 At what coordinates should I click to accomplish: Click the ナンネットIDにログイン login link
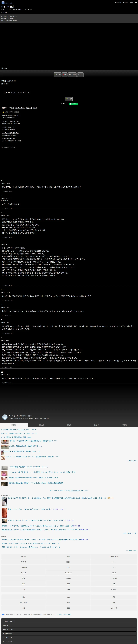pyautogui.click(x=18, y=9)
